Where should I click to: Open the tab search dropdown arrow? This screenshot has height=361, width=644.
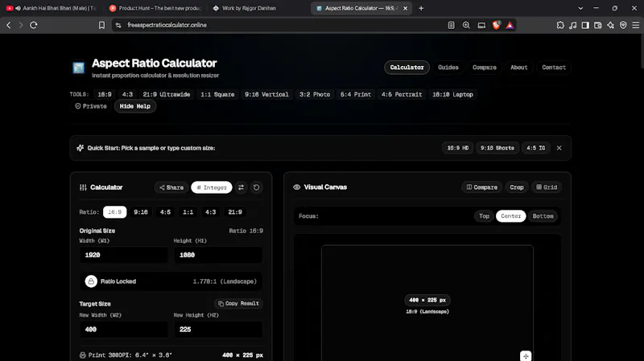point(580,8)
